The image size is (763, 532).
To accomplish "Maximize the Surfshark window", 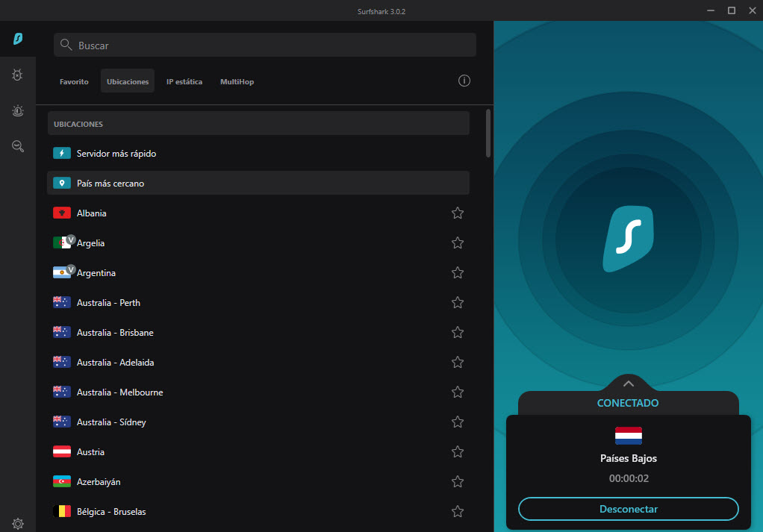I will [x=732, y=10].
